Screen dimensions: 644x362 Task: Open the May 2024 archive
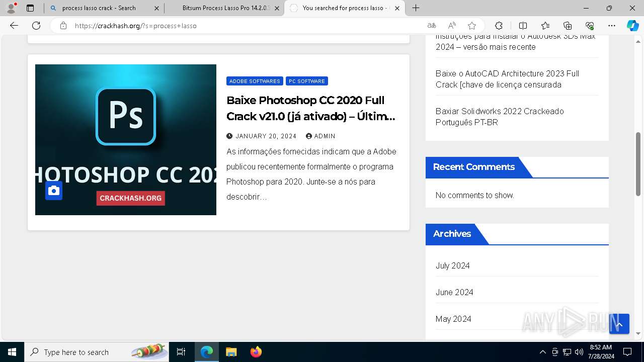(453, 319)
